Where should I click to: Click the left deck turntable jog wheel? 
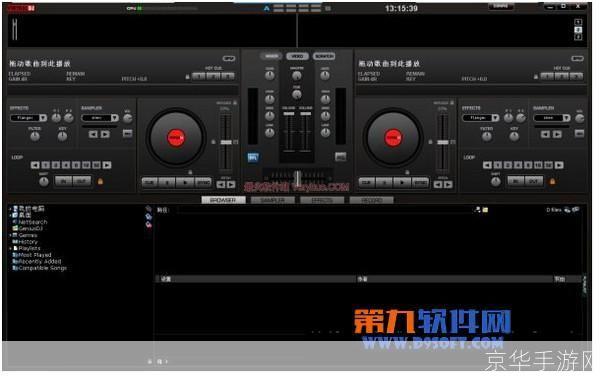pos(176,138)
